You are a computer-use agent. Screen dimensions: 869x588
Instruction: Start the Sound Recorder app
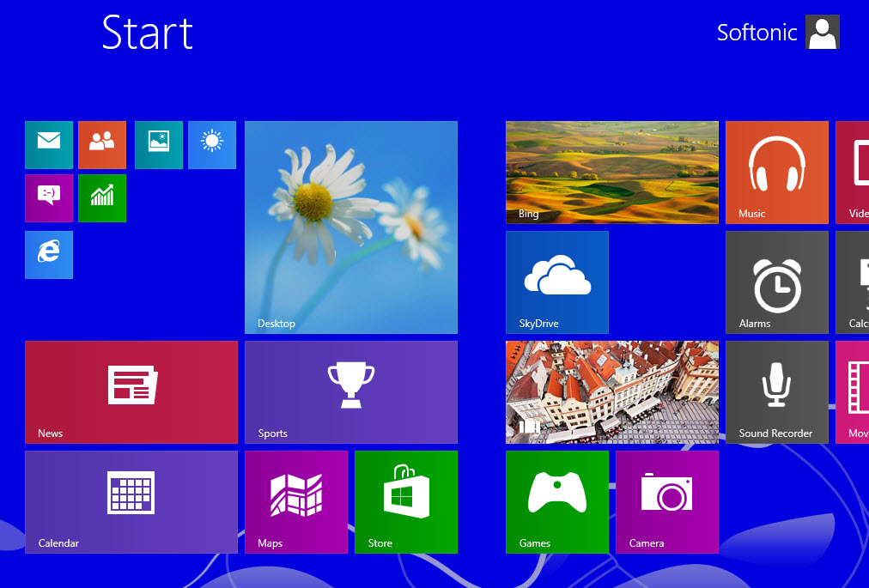[777, 392]
